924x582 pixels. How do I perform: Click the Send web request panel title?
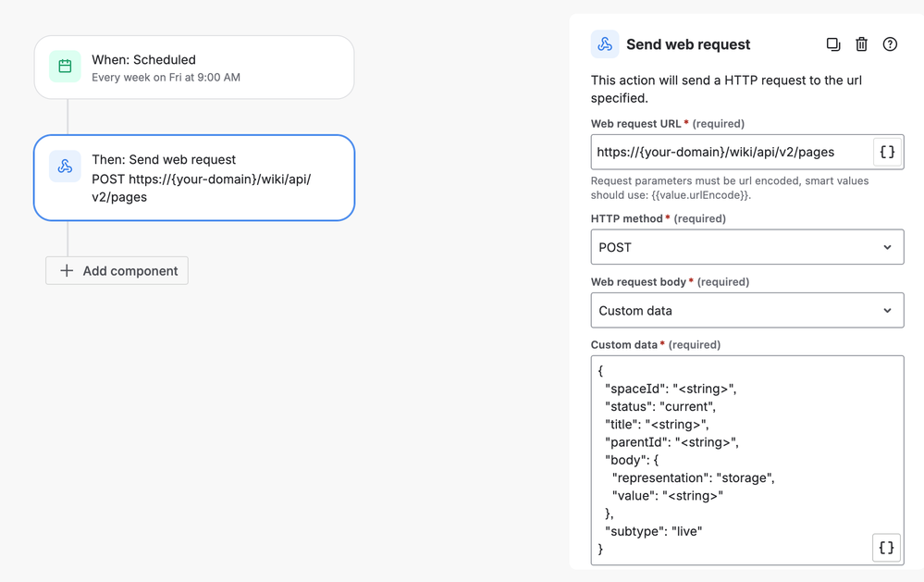click(688, 44)
